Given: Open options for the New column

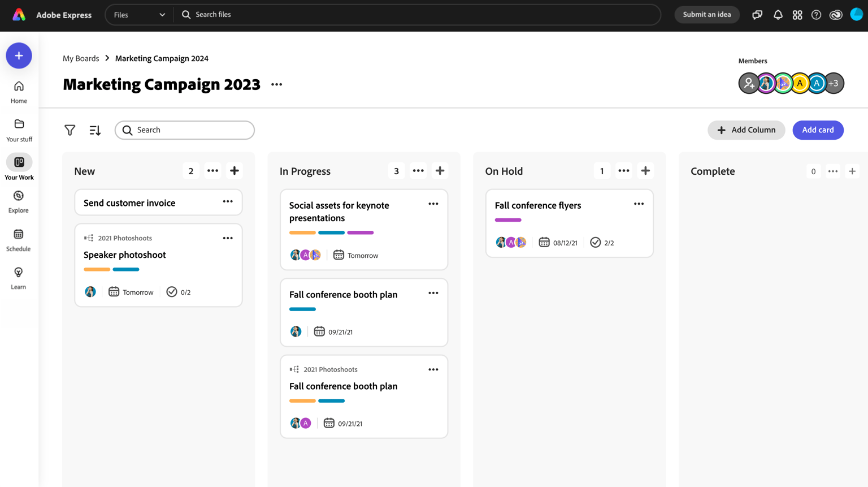Looking at the screenshot, I should coord(212,171).
